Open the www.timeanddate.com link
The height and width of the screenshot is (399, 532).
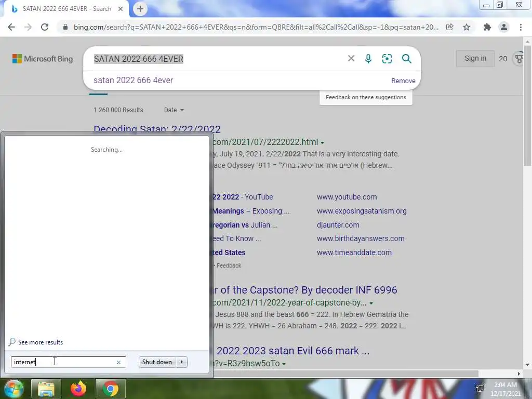point(354,252)
